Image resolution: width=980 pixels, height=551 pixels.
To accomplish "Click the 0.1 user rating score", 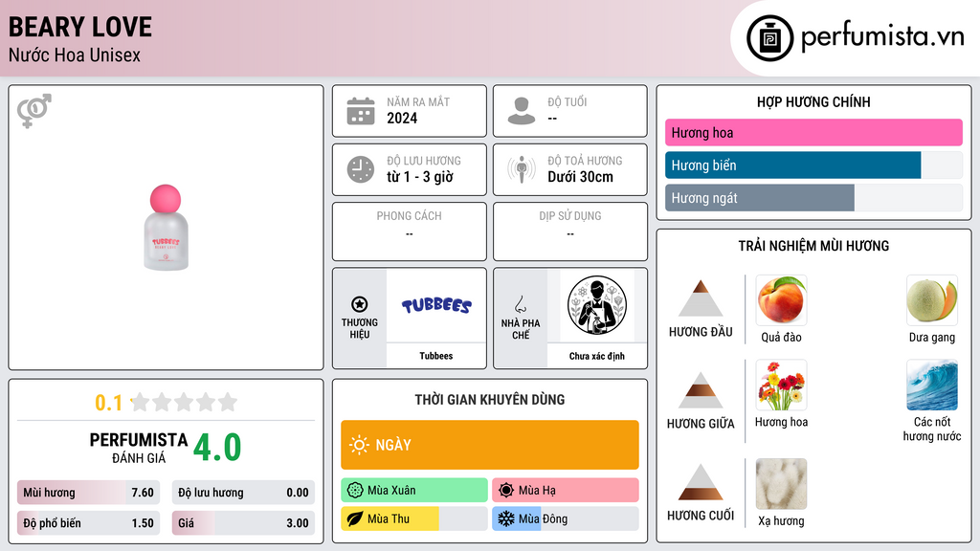I will point(108,403).
